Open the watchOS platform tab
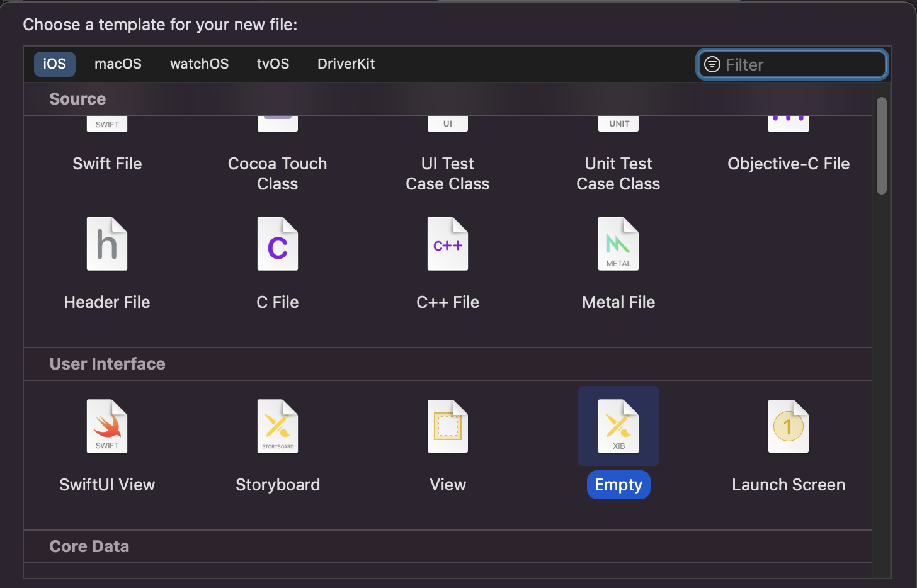The height and width of the screenshot is (588, 917). (200, 64)
